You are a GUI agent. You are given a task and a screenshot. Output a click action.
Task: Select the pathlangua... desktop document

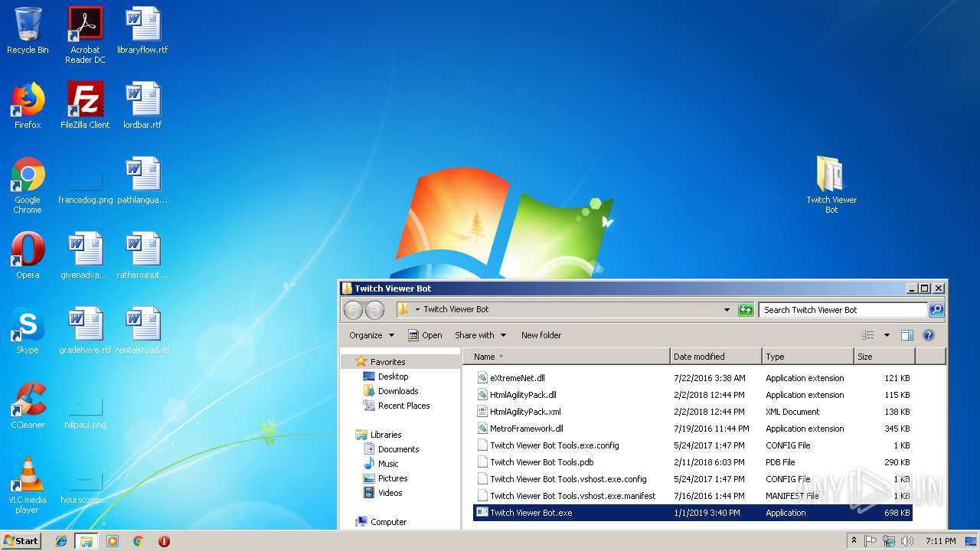click(x=142, y=181)
